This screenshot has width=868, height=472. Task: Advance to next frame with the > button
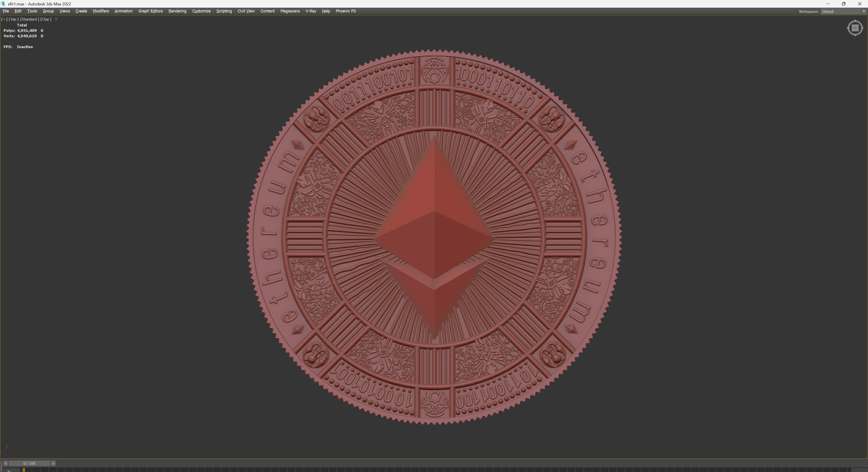(x=53, y=463)
